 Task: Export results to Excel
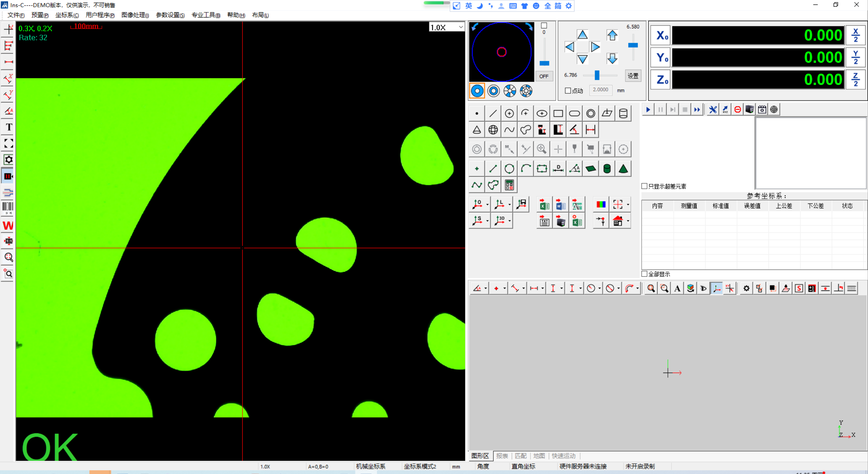(x=544, y=205)
